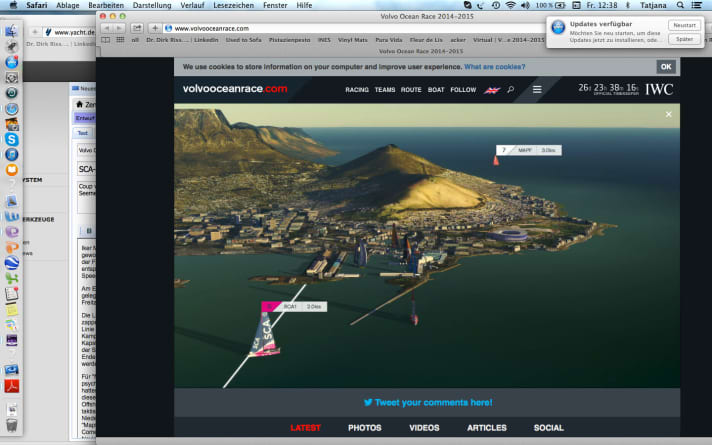
Task: Open the RACING navigation item
Action: click(357, 90)
